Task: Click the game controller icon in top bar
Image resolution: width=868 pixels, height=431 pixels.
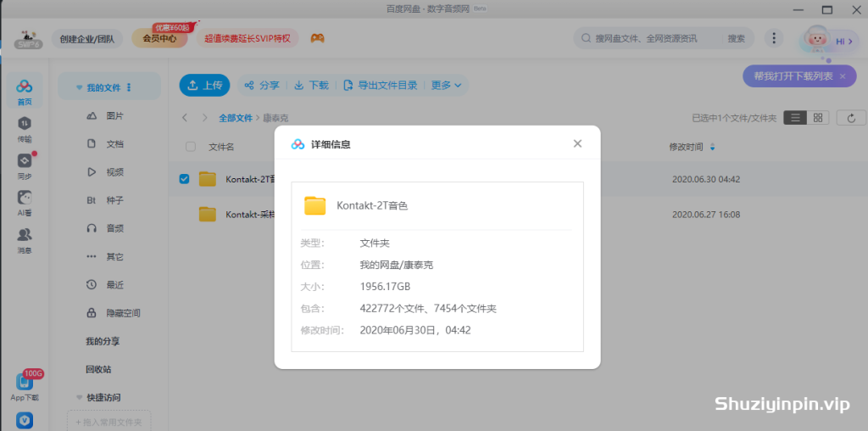Action: tap(317, 38)
